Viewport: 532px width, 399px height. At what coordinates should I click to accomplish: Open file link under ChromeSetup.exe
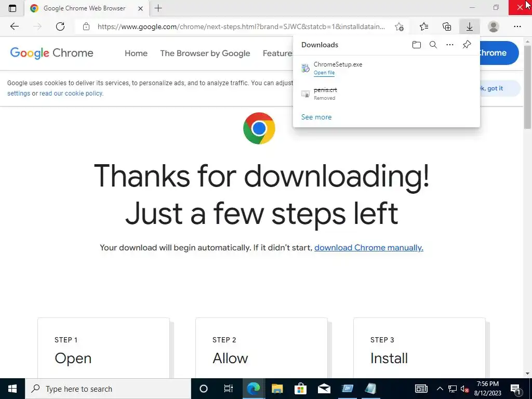[324, 73]
